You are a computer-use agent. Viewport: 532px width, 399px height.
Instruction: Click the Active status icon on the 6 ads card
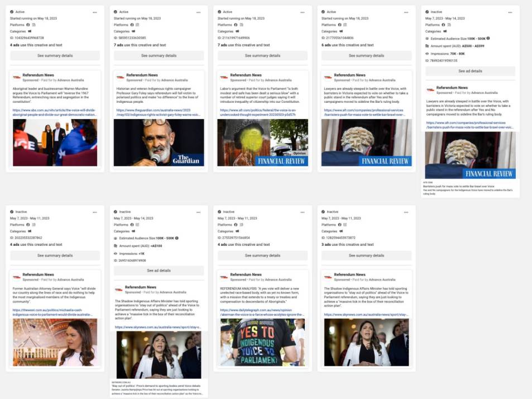(x=323, y=12)
